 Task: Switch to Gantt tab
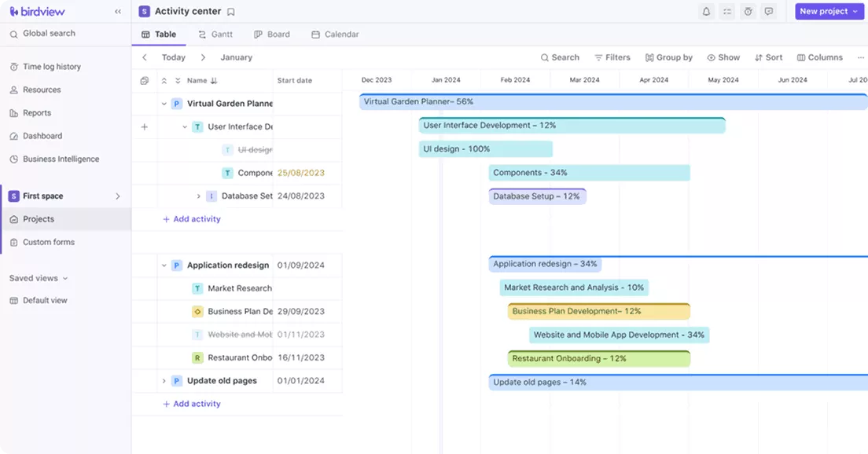pos(215,35)
